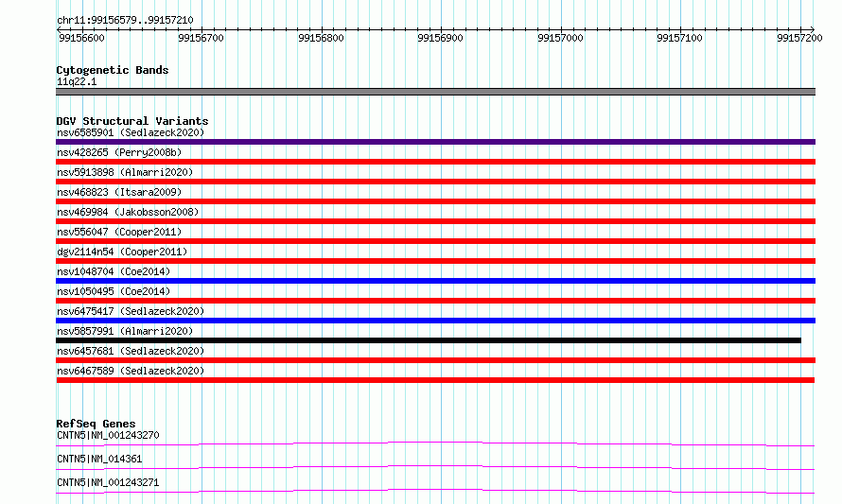The height and width of the screenshot is (504, 842).
Task: Click the blue bar under nsv1048704
Action: (435, 281)
